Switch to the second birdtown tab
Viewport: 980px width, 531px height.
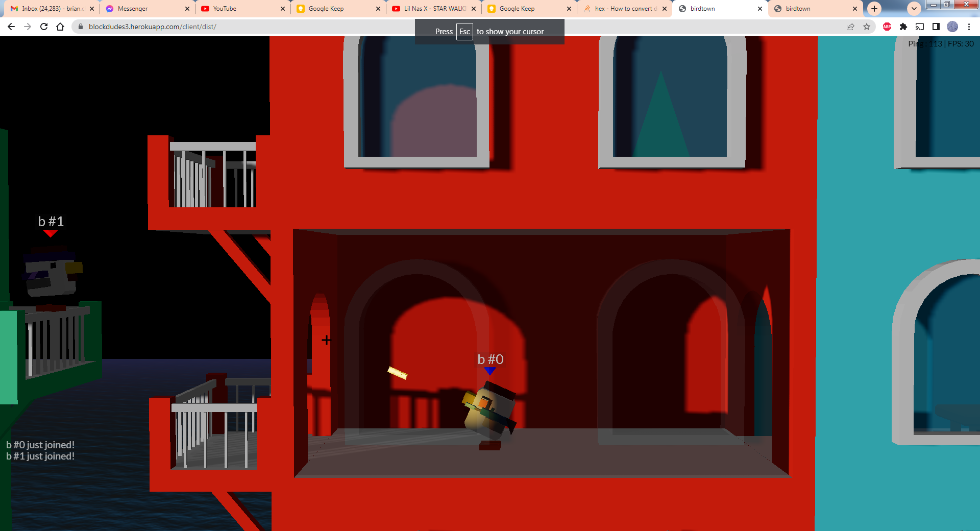(x=816, y=9)
